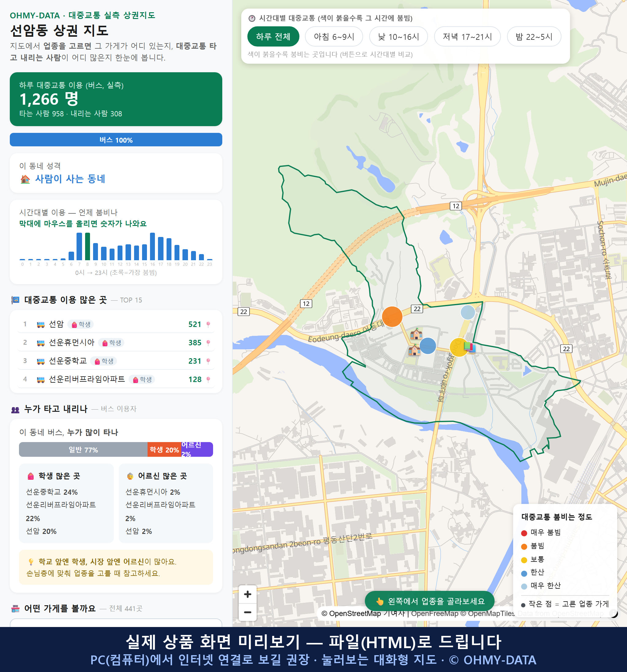Click the 일반 77% gray segment
Viewport: 627px width, 672px height.
[x=83, y=449]
